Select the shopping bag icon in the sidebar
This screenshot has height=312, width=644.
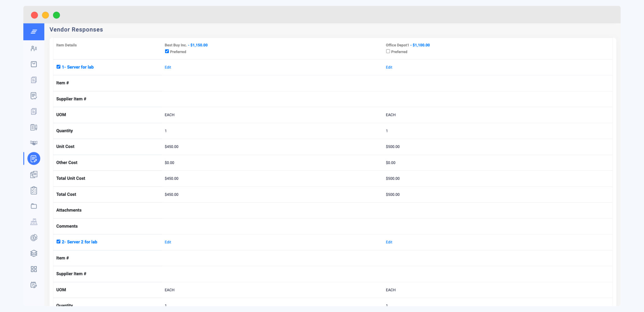click(x=34, y=64)
